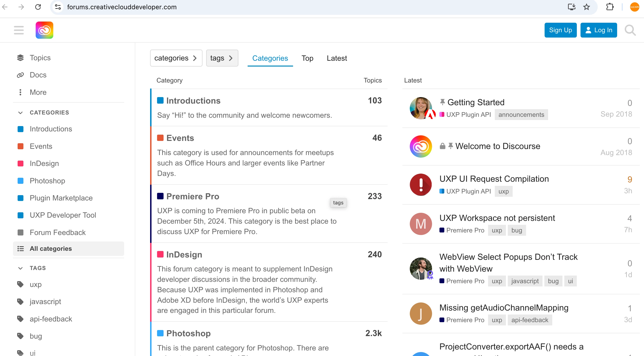Open Docs in the sidebar
The height and width of the screenshot is (356, 644).
click(x=38, y=75)
